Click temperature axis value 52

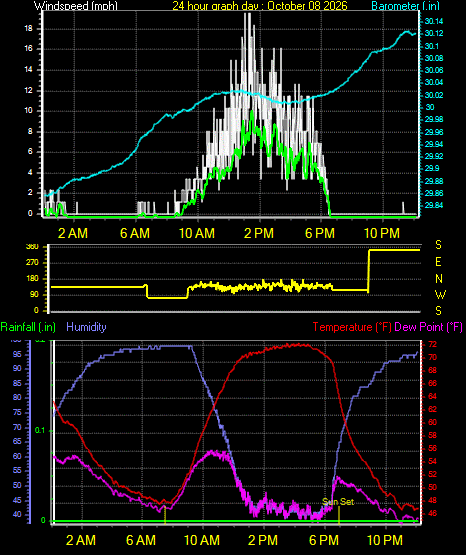point(432,474)
